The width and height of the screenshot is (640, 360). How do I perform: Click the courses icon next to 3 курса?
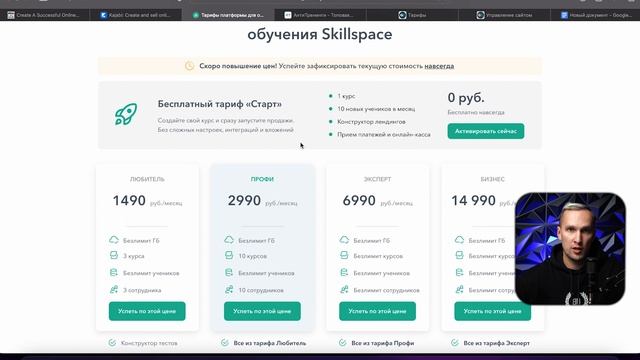pyautogui.click(x=114, y=256)
